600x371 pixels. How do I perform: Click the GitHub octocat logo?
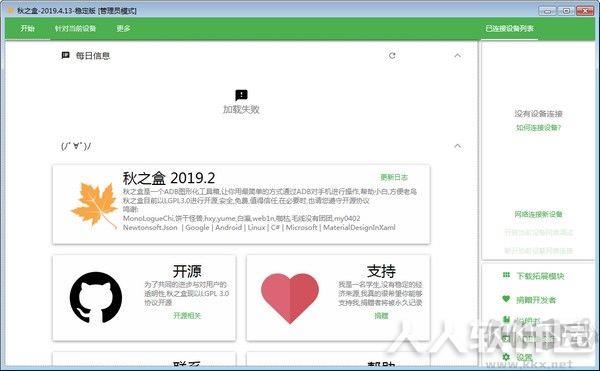[x=96, y=298]
